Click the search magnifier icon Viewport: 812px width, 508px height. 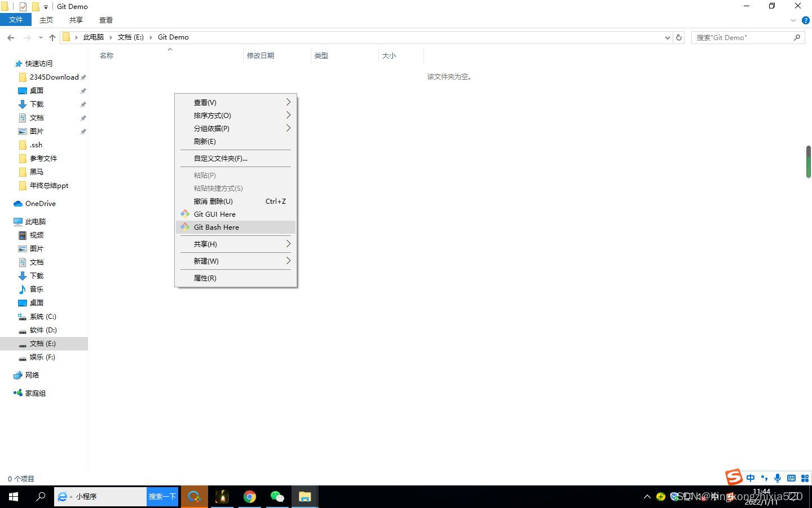(797, 37)
